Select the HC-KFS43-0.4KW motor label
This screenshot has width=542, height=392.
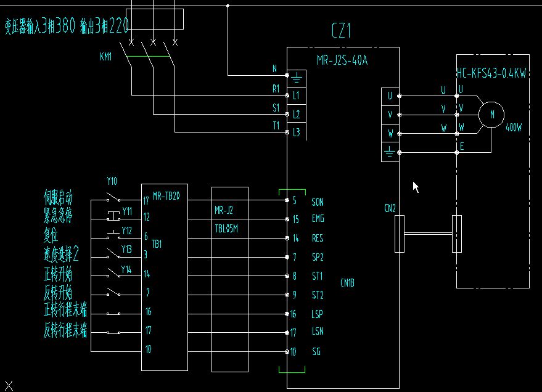[x=491, y=74]
